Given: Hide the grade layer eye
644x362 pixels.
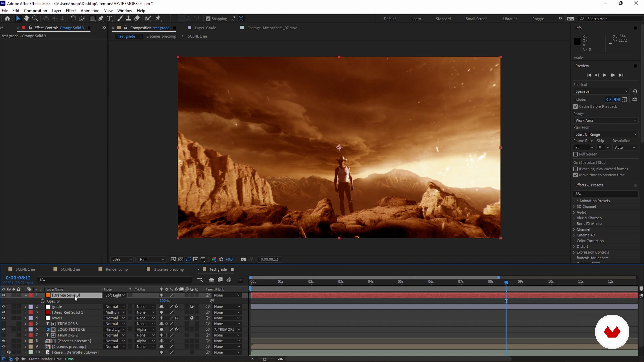Looking at the screenshot, I should click(4, 307).
